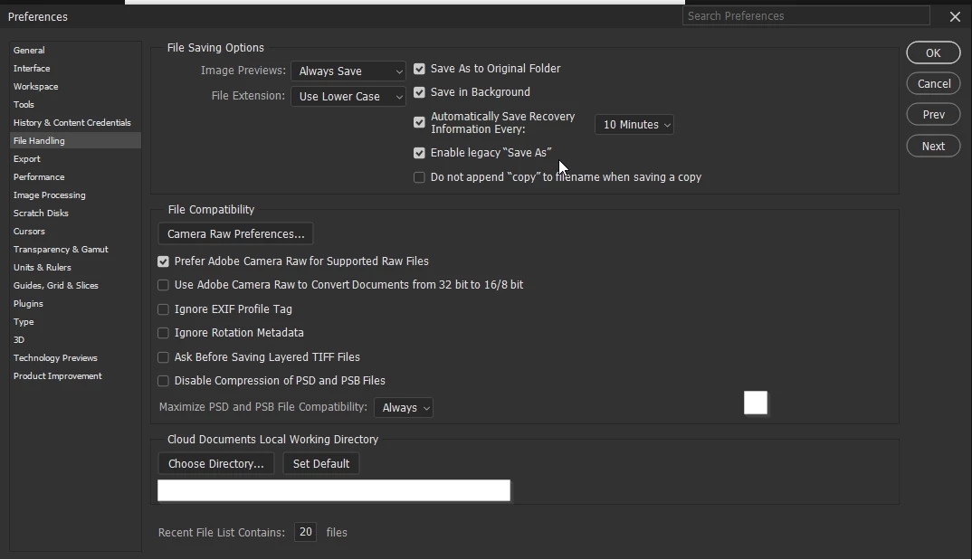Focus the Search Preferences field
The image size is (972, 560).
[805, 16]
